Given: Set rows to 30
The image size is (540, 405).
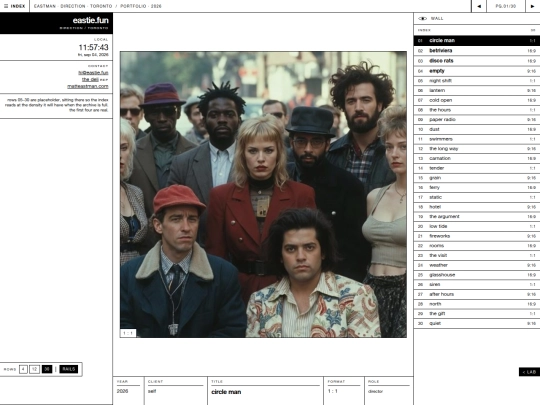Looking at the screenshot, I should (47, 369).
